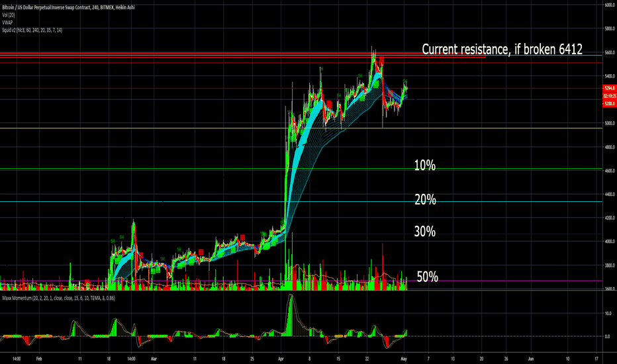
Task: Click the 4200.0 price axis label
Action: click(610, 218)
